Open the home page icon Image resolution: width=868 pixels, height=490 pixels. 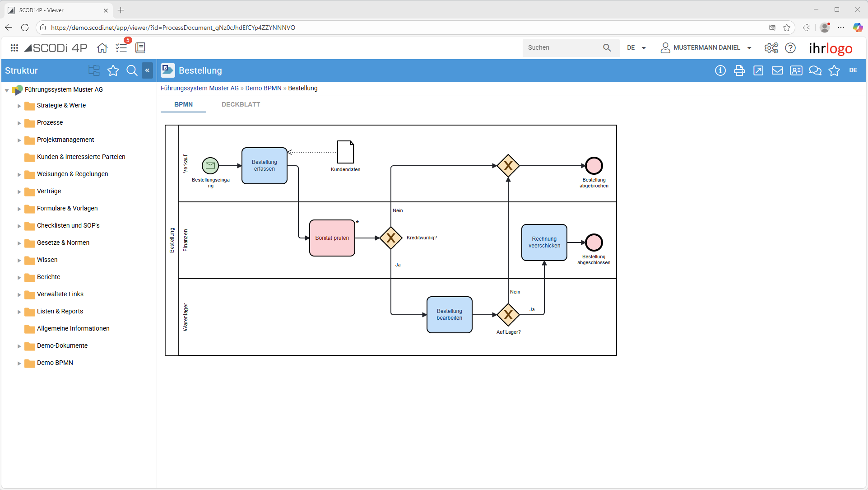102,48
